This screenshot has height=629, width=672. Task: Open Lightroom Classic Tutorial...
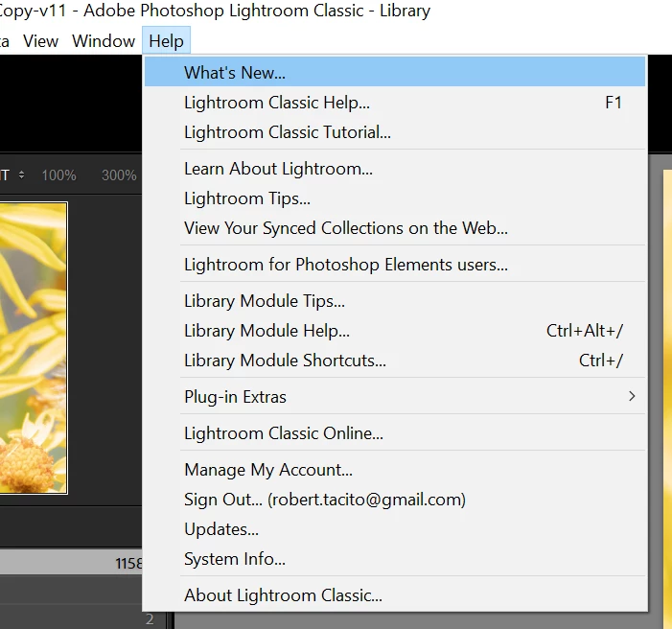[395, 132]
